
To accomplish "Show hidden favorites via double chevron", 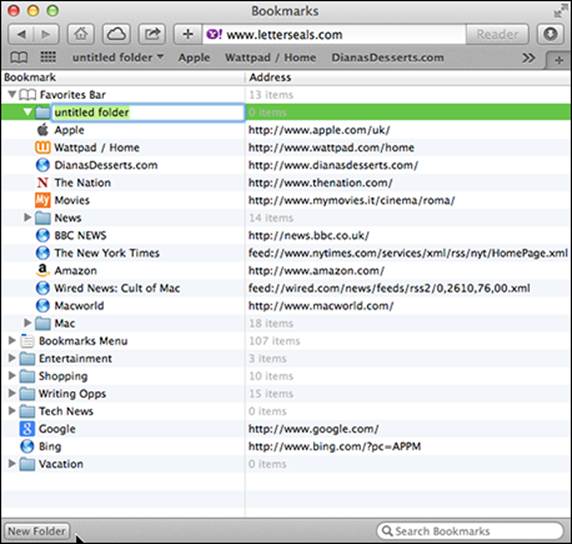I will coord(528,58).
